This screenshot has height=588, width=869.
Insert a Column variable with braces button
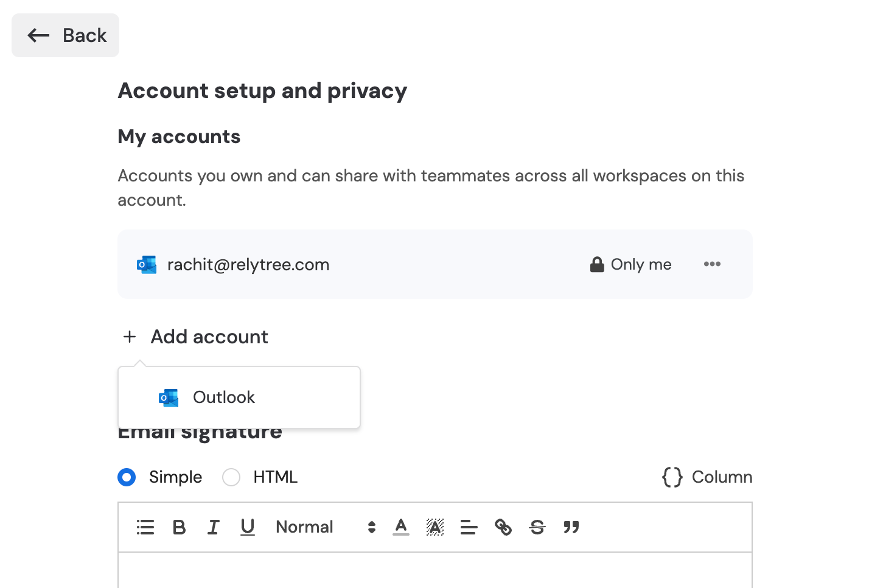[707, 477]
